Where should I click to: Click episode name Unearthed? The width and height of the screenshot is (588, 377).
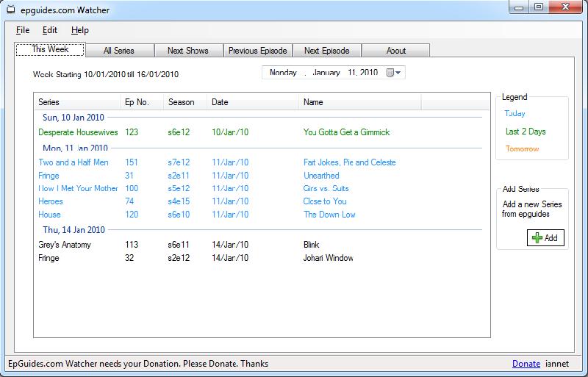point(321,176)
